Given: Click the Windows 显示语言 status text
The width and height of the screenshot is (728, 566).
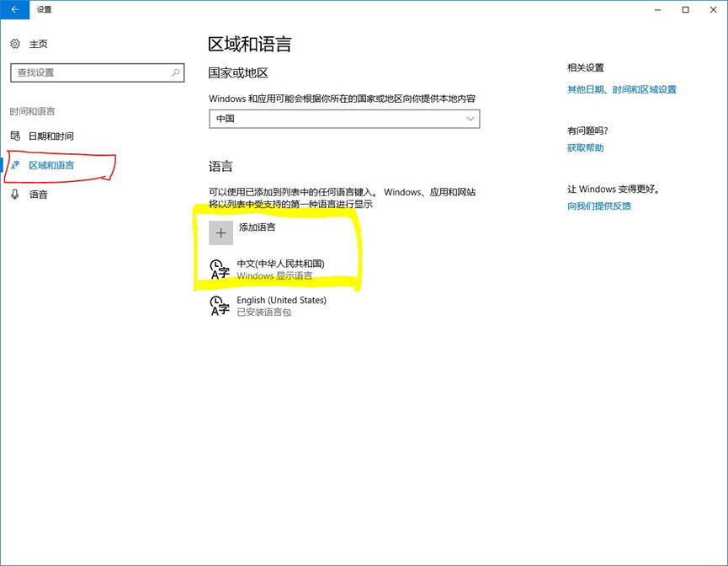Looking at the screenshot, I should click(x=274, y=276).
